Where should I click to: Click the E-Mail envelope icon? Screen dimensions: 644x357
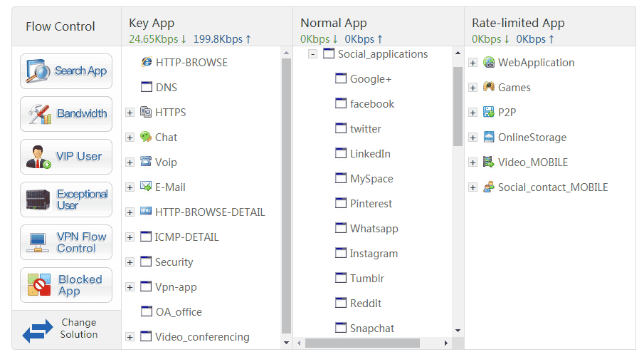click(146, 187)
